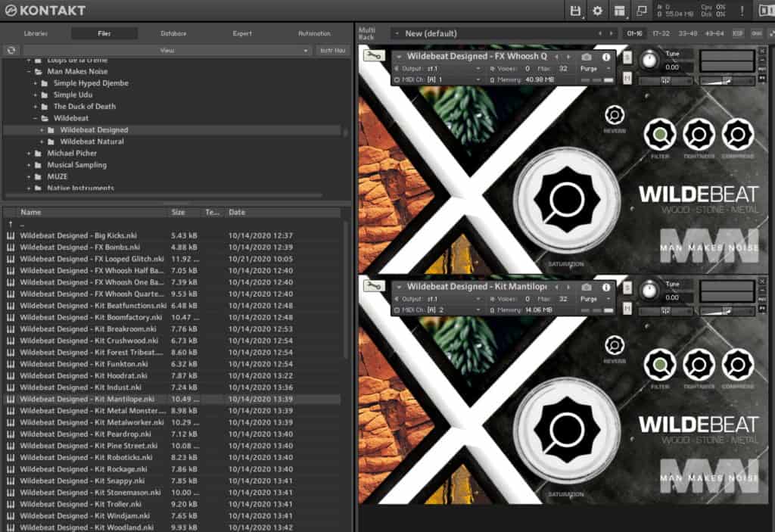Take snapshot camera icon on FX Whoosh instrument

(x=587, y=57)
